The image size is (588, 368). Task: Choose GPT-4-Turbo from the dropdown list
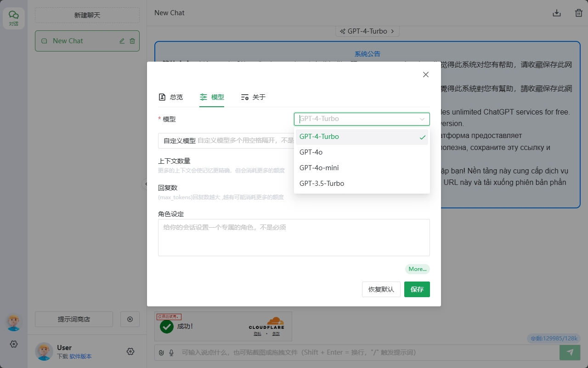362,137
